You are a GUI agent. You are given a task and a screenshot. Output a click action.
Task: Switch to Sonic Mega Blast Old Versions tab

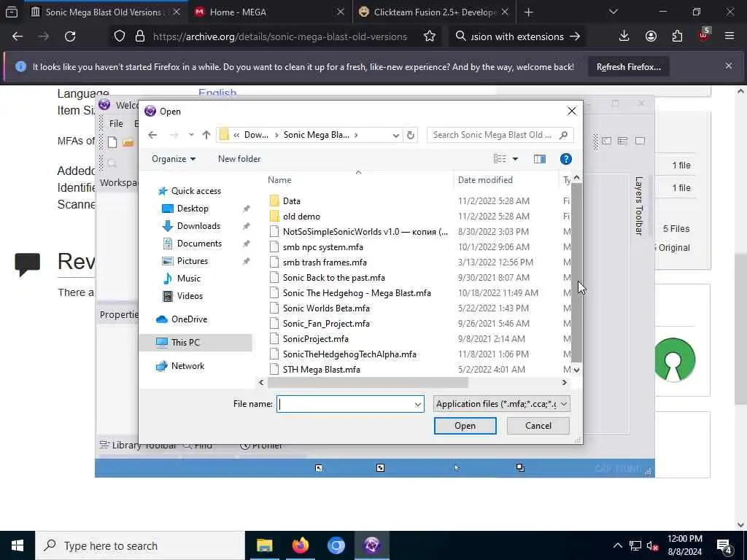[104, 12]
